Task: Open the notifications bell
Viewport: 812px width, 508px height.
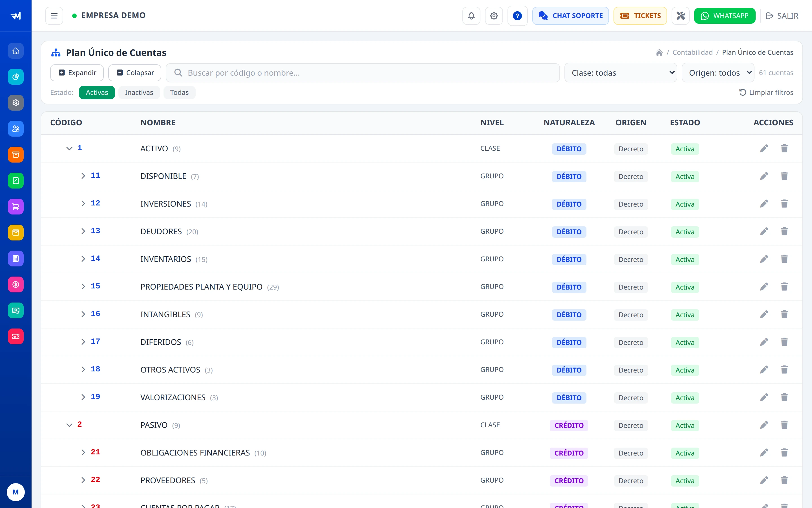Action: click(471, 16)
